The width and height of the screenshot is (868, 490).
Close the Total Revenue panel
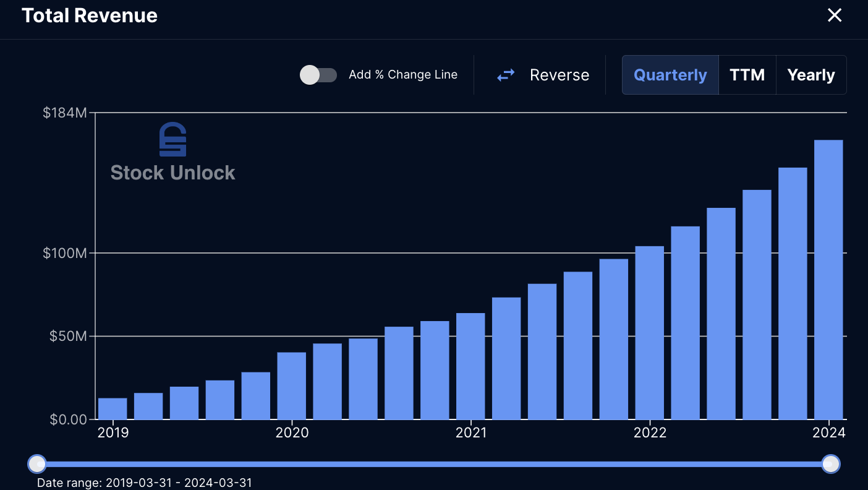tap(835, 15)
